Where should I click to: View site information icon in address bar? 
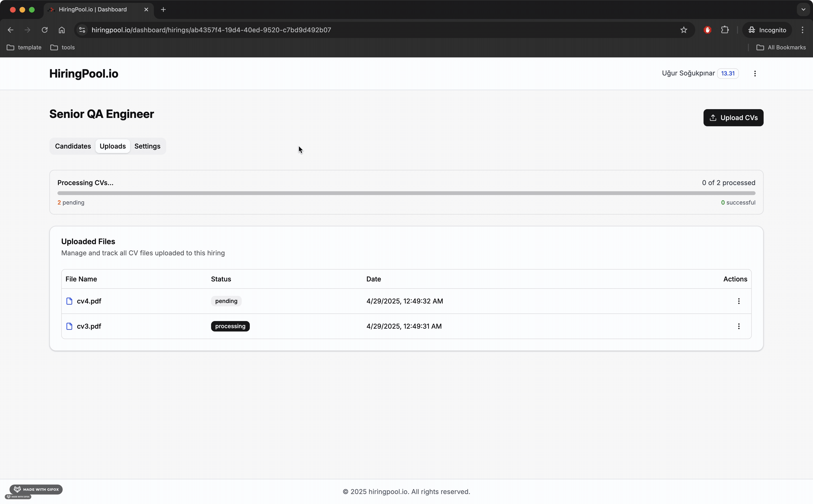(x=82, y=30)
